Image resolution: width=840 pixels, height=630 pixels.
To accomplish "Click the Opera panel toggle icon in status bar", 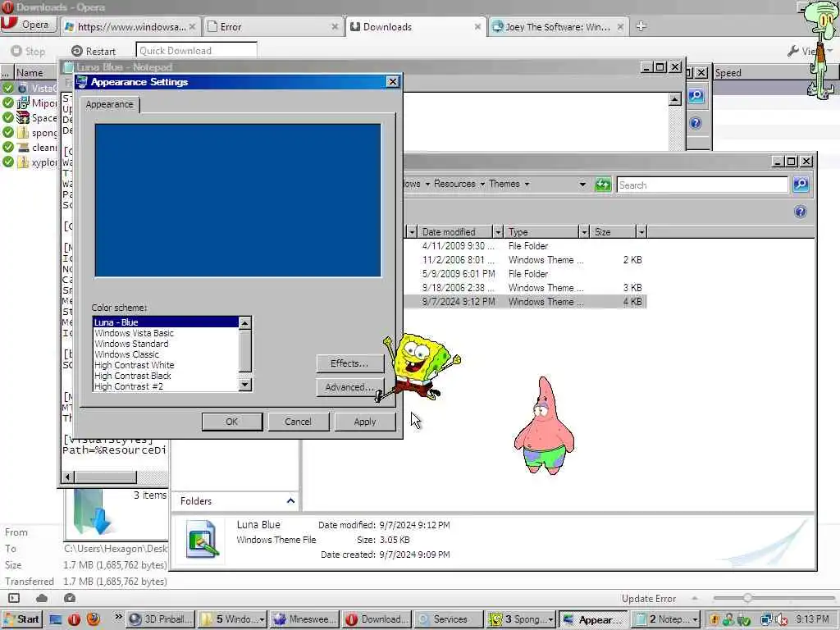I will pos(14,598).
